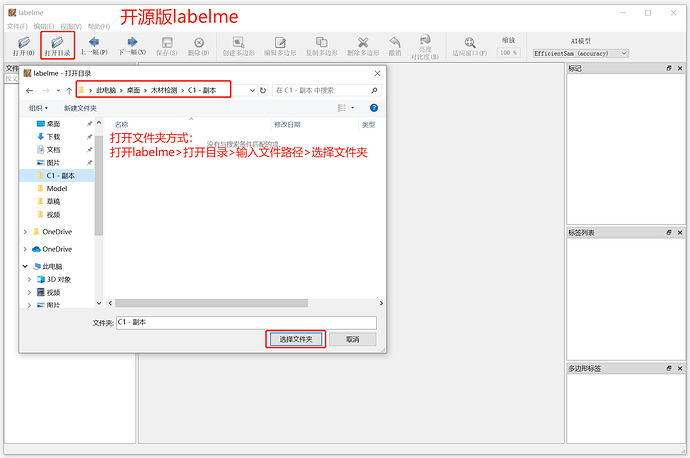Click the blue help icon in dialog

374,108
